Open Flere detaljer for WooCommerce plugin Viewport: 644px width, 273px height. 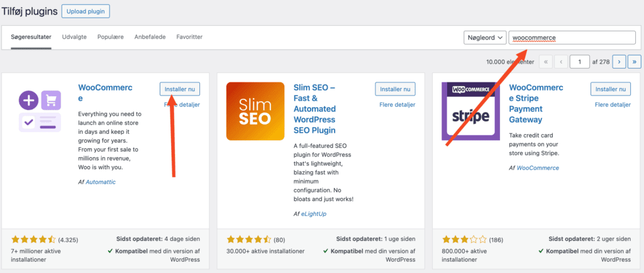click(x=182, y=104)
